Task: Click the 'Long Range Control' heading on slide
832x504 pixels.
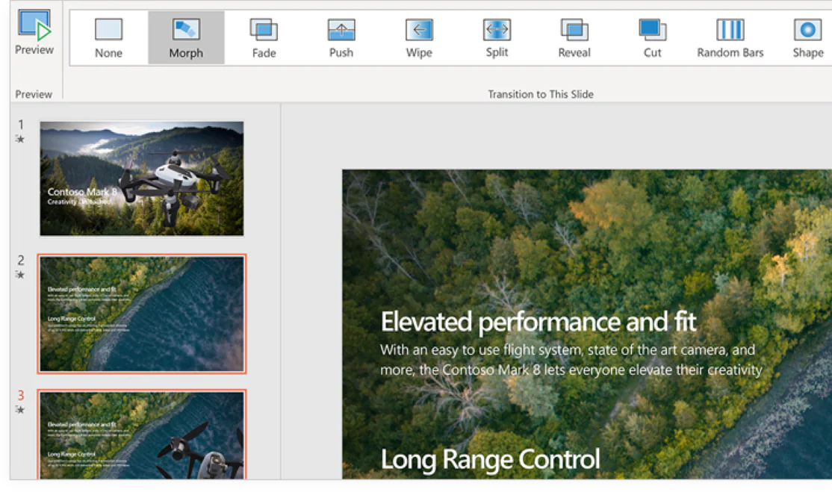Action: click(x=490, y=459)
